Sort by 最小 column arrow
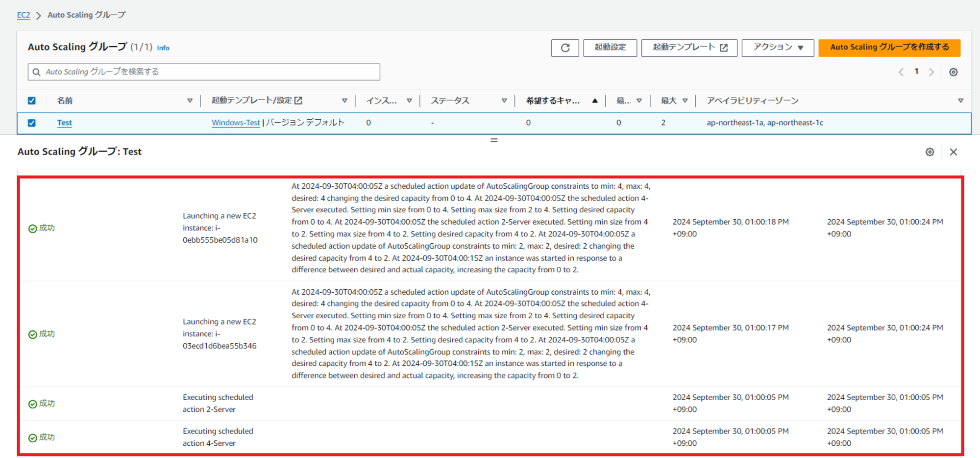This screenshot has height=458, width=980. [639, 101]
